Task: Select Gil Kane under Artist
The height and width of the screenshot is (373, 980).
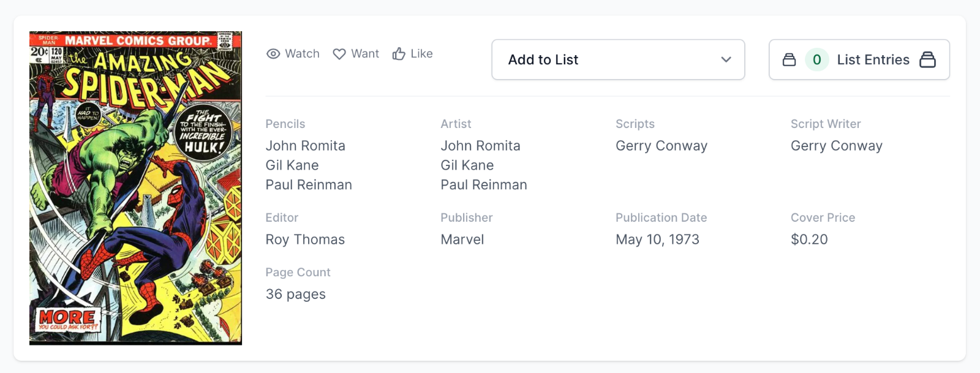Action: coord(467,165)
